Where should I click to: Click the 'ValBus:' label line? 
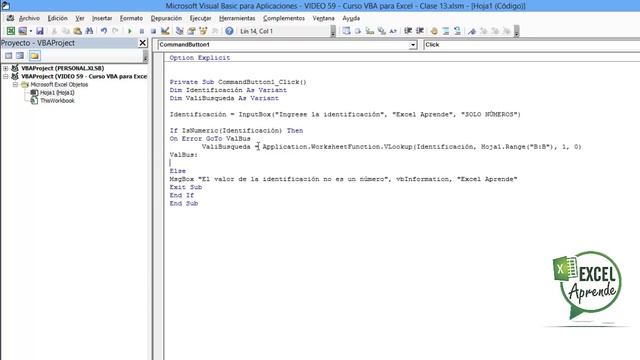(184, 155)
